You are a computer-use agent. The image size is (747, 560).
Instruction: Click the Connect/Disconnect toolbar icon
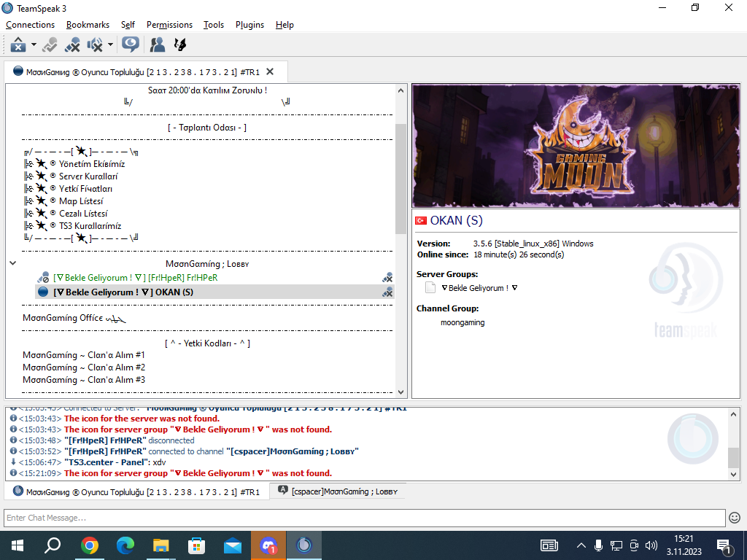point(18,44)
